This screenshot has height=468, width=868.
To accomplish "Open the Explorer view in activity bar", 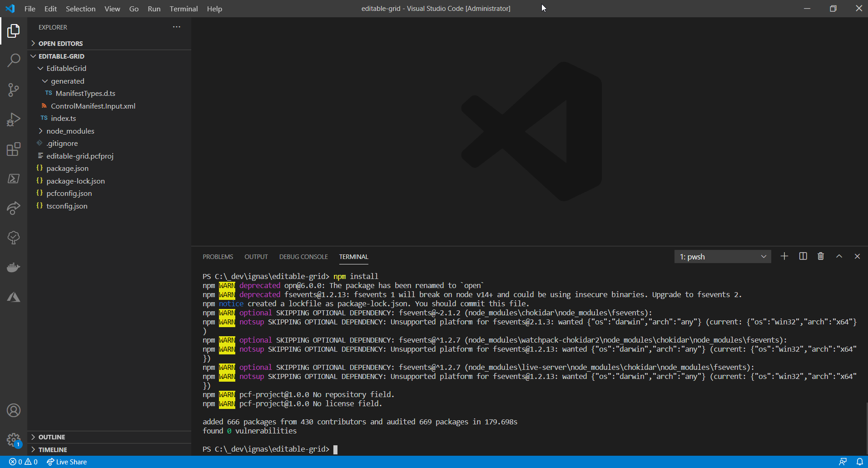I will (14, 31).
